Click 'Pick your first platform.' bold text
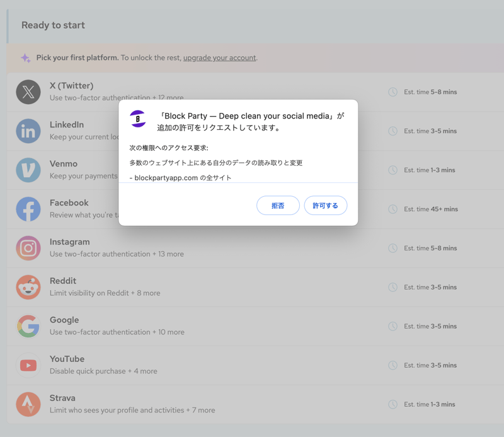Viewport: 504px width, 437px height. coord(77,57)
